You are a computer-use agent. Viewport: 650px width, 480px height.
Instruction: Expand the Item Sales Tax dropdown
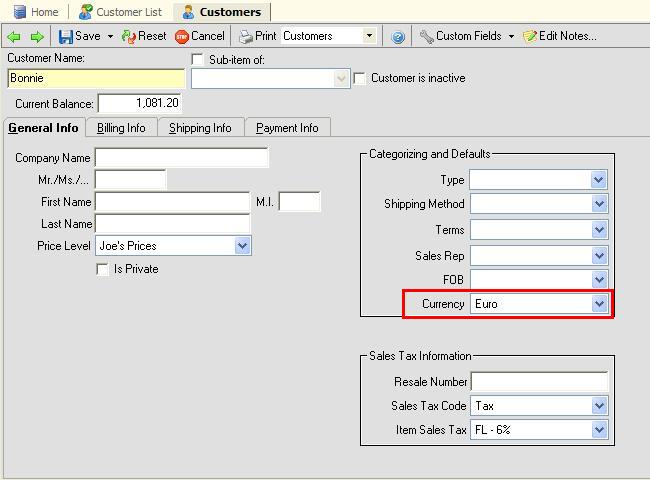(599, 431)
